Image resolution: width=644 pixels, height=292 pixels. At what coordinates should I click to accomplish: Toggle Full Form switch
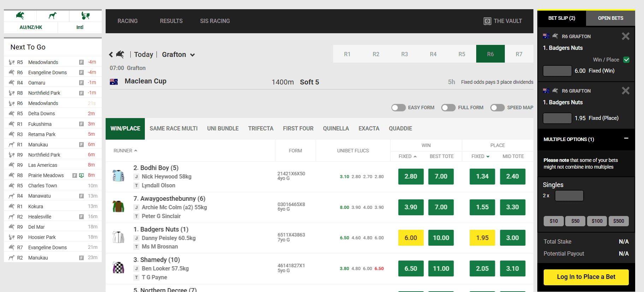(448, 107)
